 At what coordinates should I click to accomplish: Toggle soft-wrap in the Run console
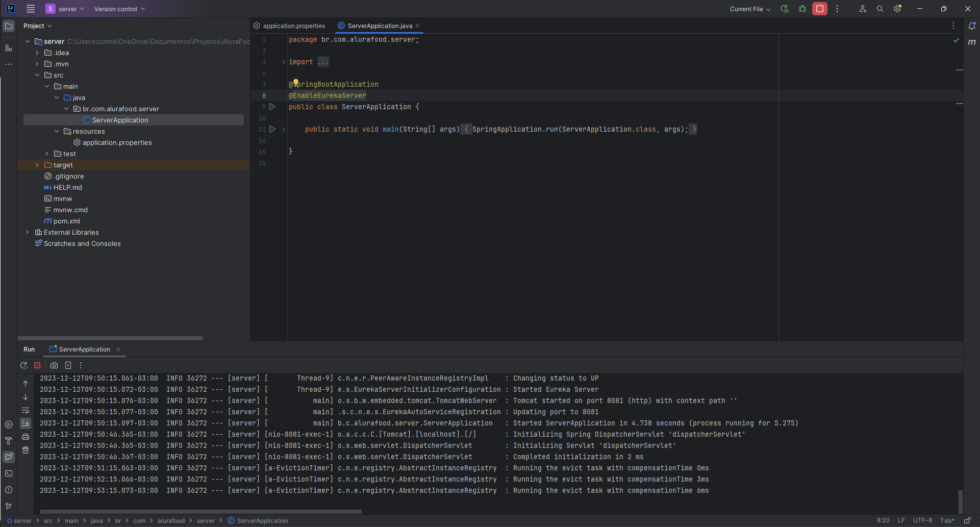coord(26,410)
